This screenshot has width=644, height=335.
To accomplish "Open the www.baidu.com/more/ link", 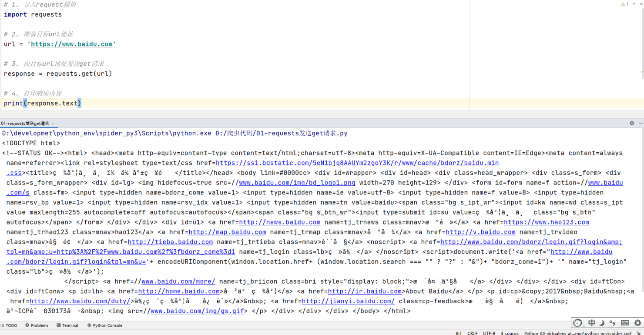I will click(178, 281).
